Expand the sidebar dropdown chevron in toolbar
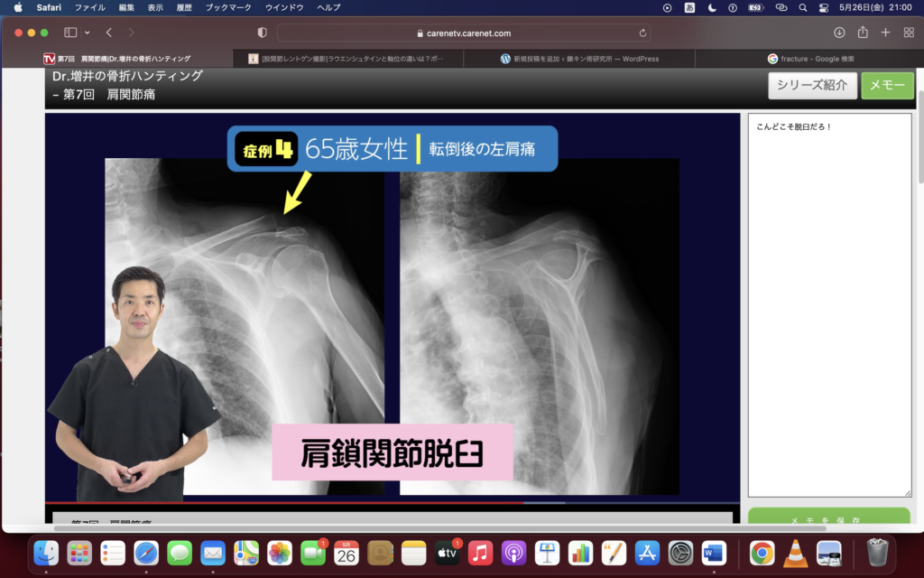The width and height of the screenshot is (924, 578). click(x=87, y=33)
